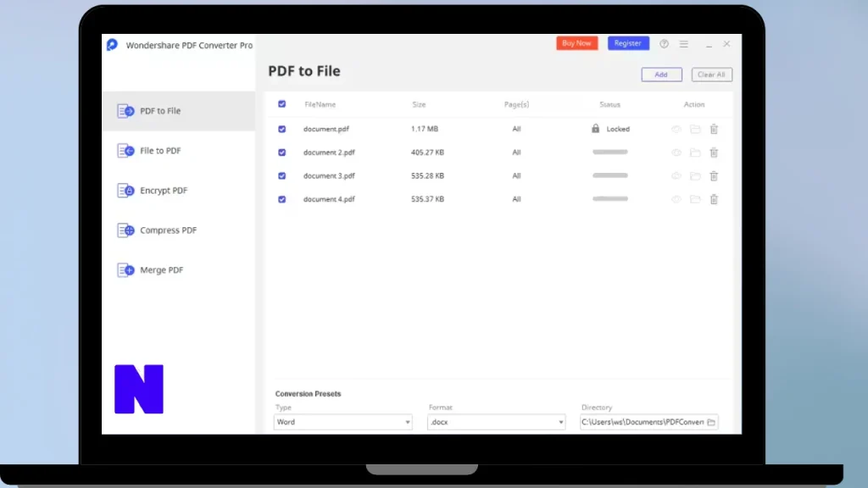This screenshot has height=488, width=868.
Task: Browse output directory with the folder icon
Action: [711, 422]
